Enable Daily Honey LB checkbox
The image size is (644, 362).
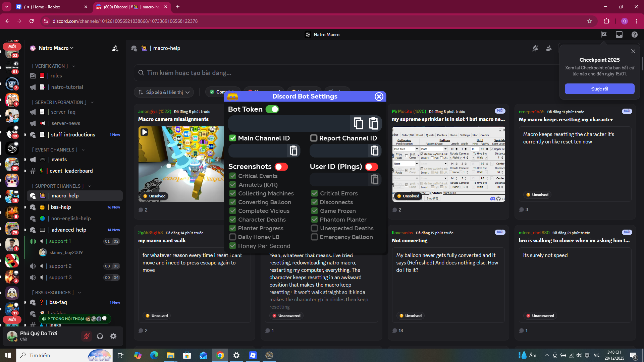click(232, 237)
